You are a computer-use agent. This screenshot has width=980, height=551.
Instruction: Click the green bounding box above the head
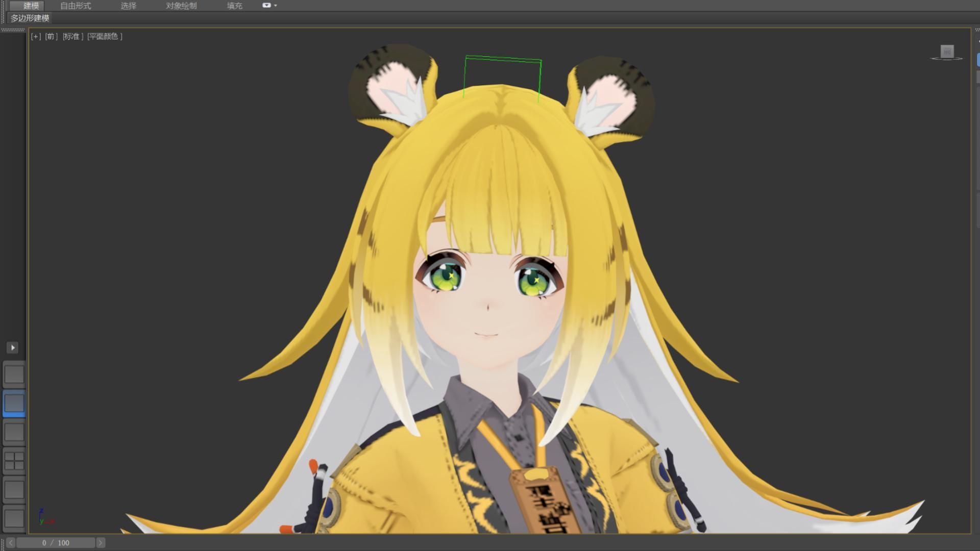503,78
